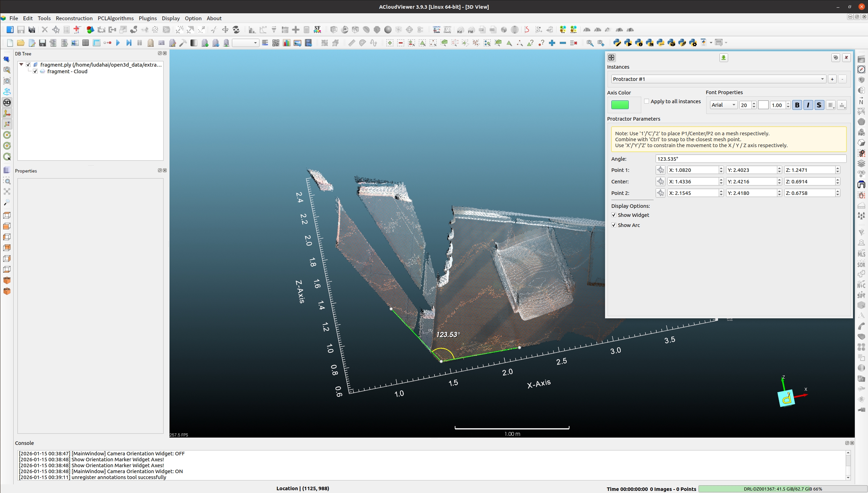Click the QR code icon in toolbar
Viewport: 868px width, 493px height.
tap(276, 43)
